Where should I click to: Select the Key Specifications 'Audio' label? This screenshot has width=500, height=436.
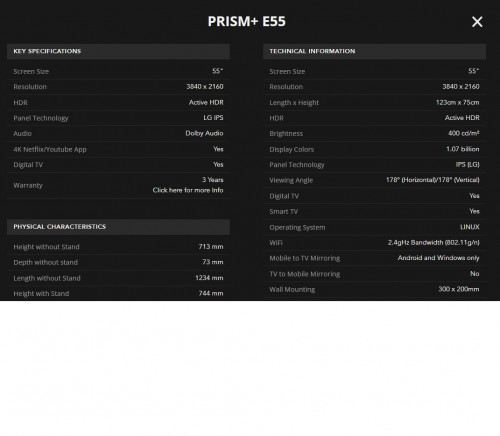[22, 134]
